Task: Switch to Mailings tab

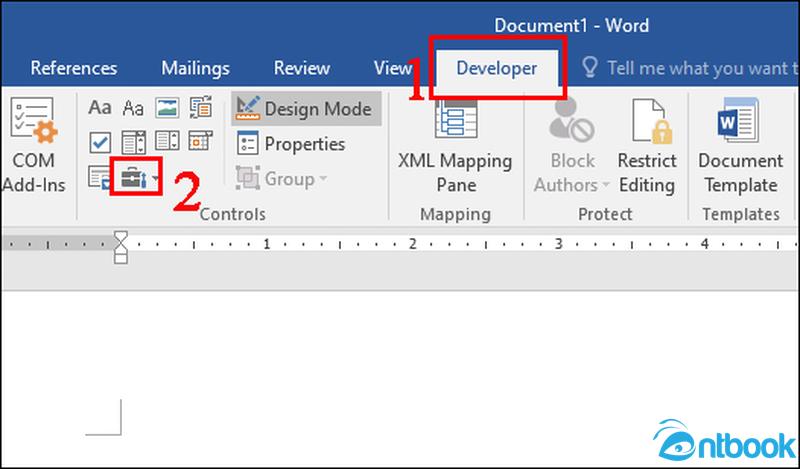Action: [195, 68]
